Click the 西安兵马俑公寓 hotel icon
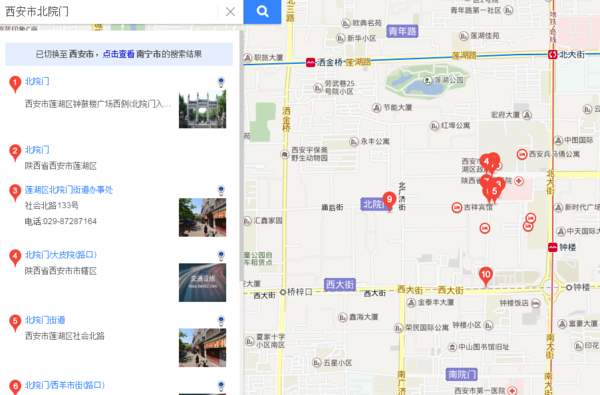The image size is (600, 395). click(522, 154)
